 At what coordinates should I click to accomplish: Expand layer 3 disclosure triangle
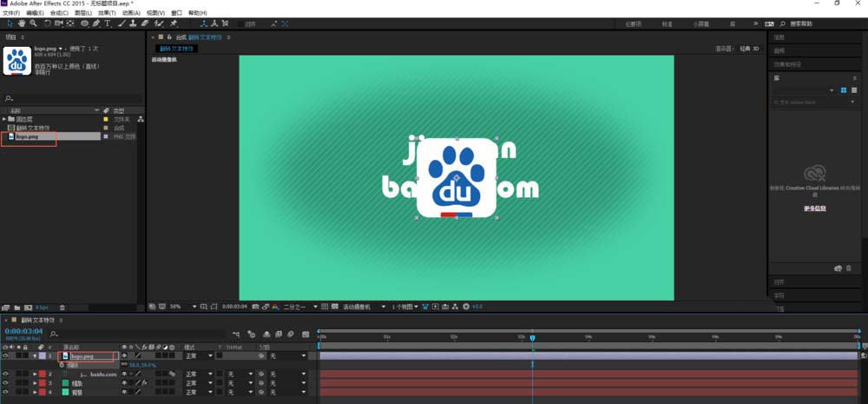(x=35, y=383)
